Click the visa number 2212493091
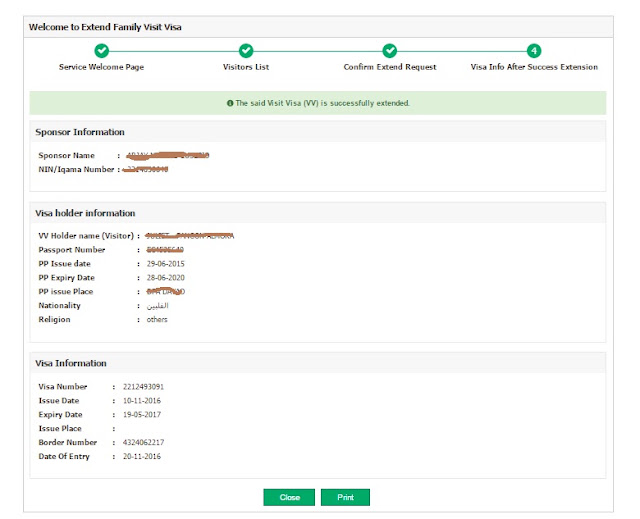 [143, 387]
